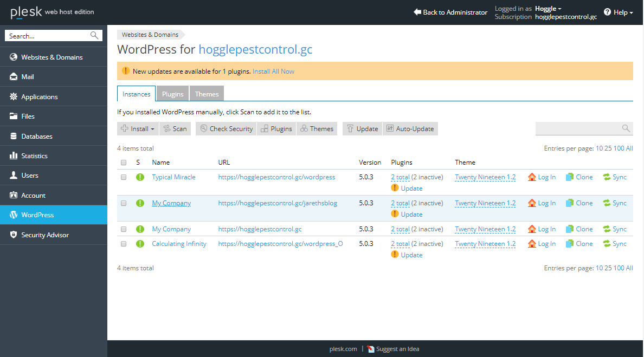Click the Plugins toolbar button

[276, 128]
